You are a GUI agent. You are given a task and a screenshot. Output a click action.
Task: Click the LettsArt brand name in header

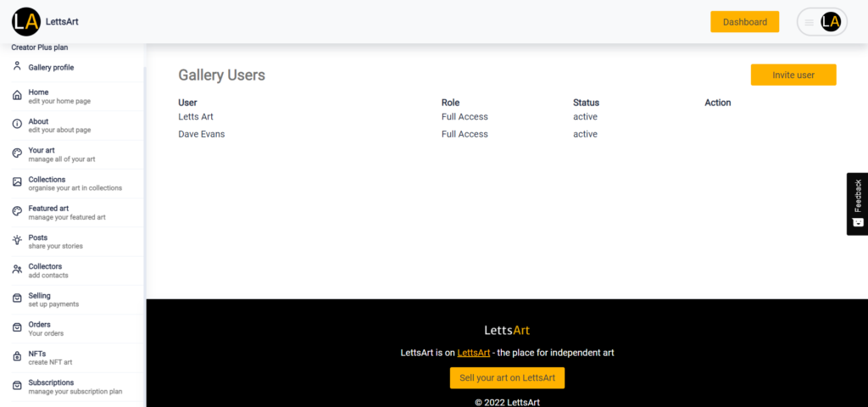click(x=62, y=22)
